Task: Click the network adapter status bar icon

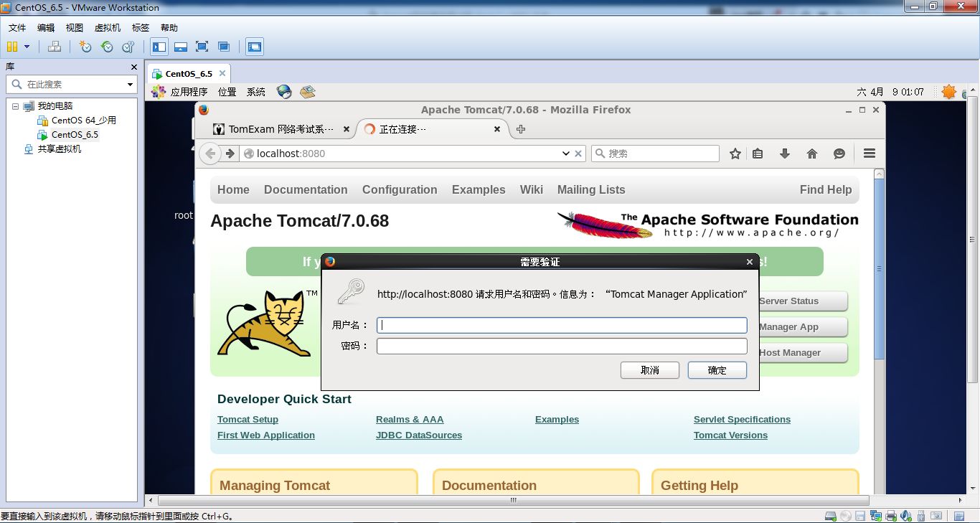Action: 875,516
